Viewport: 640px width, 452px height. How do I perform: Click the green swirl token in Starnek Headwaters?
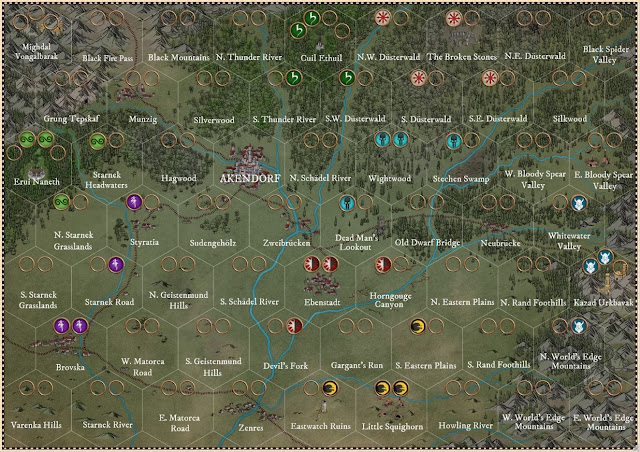click(x=98, y=141)
